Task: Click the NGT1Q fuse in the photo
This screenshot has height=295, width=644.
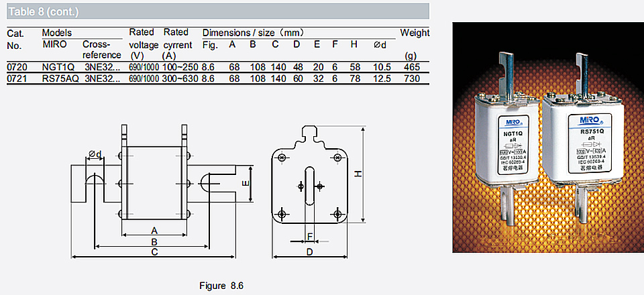Action: click(508, 138)
